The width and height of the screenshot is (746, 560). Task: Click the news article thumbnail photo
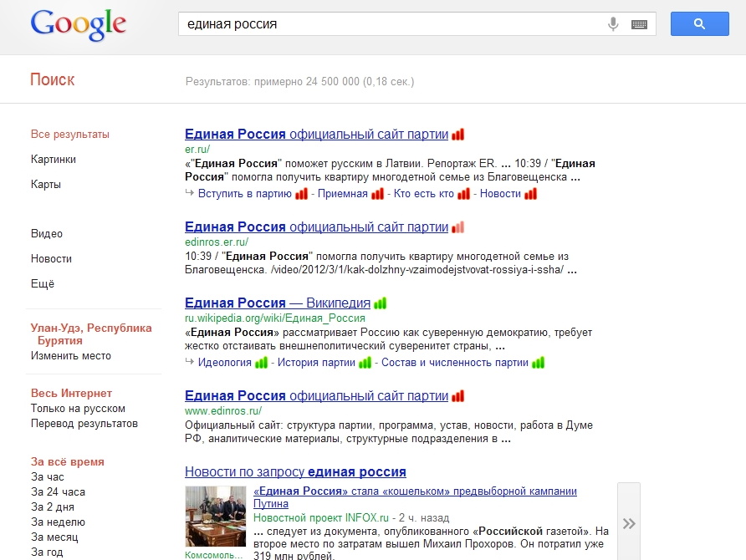pyautogui.click(x=216, y=517)
